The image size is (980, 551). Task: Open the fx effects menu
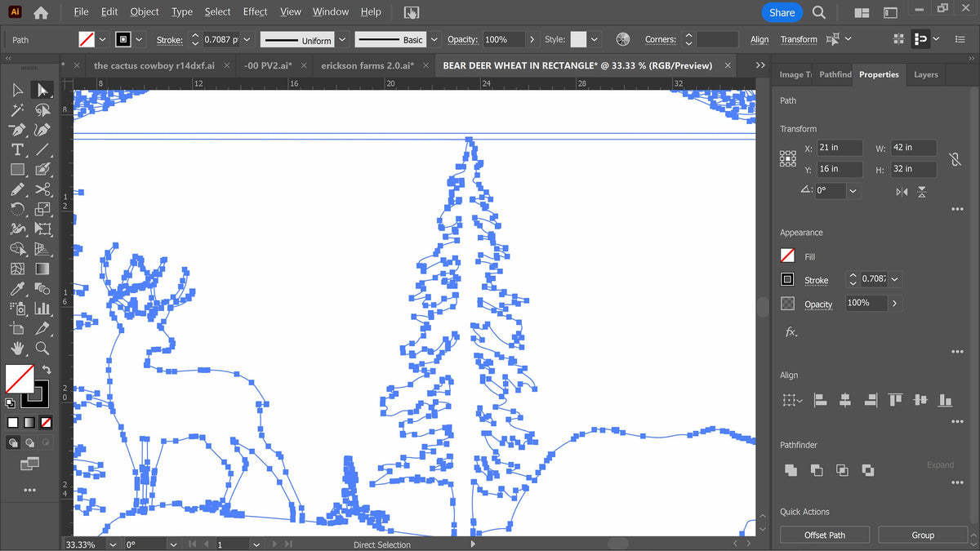(791, 332)
